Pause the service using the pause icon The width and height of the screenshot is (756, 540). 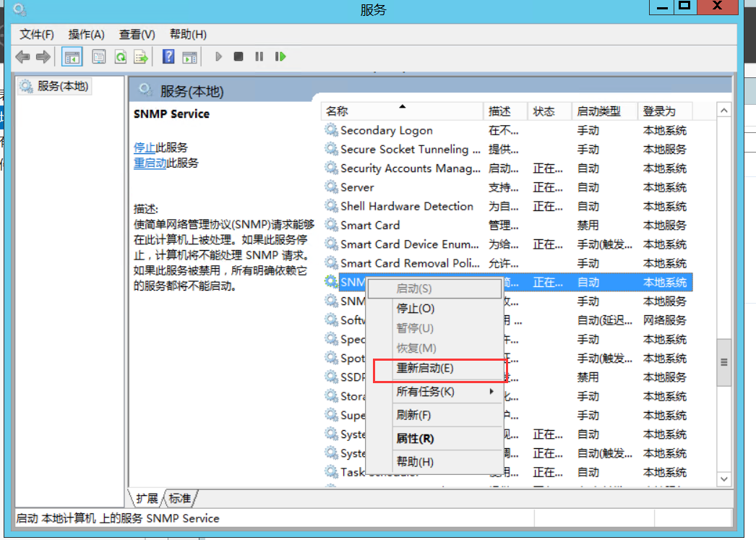pos(259,56)
